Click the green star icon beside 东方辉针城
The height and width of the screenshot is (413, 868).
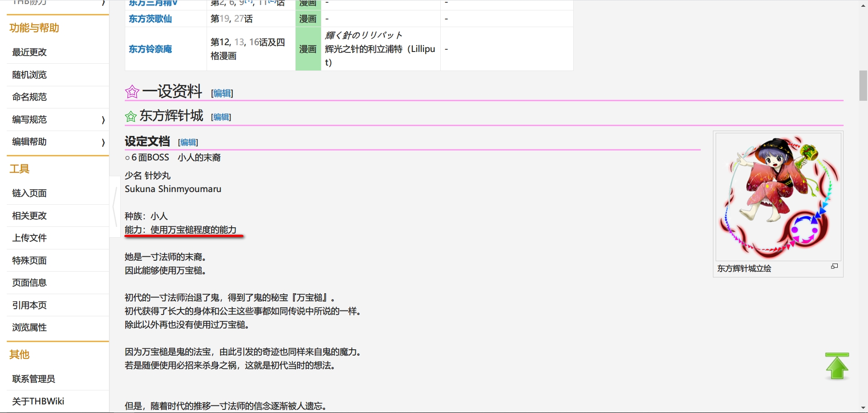point(131,117)
